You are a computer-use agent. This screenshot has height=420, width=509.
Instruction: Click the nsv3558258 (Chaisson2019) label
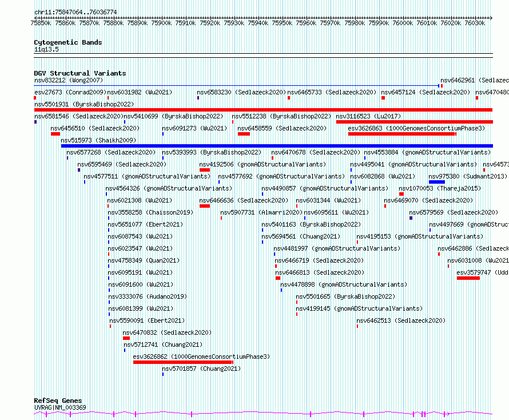150,212
